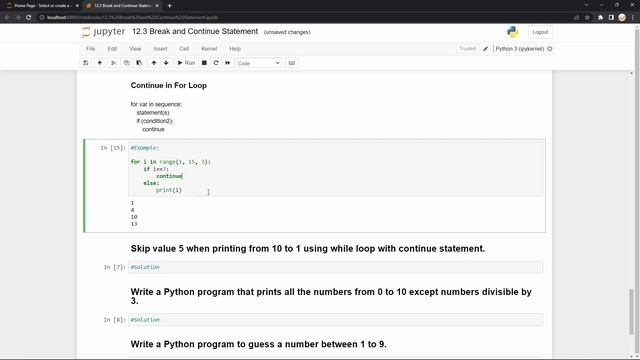640x360 pixels.
Task: Close the 12.3 Break and Continue tab
Action: [x=157, y=6]
